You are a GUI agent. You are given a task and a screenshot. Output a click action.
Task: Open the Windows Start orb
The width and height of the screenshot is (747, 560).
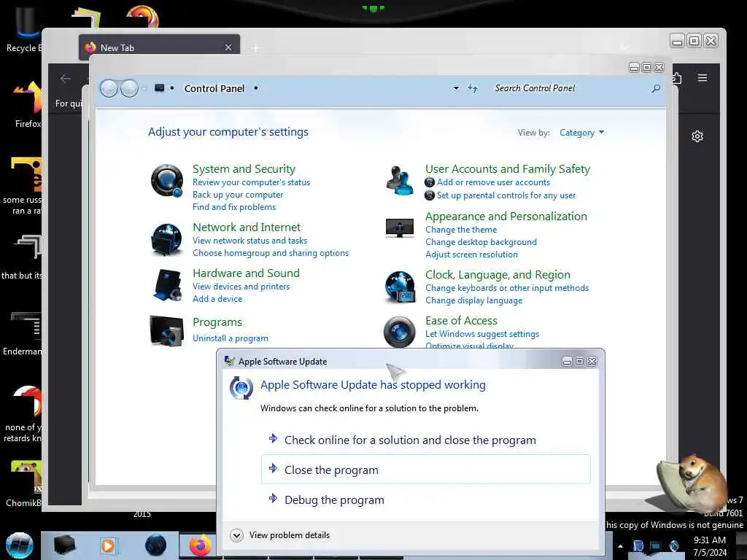(20, 545)
